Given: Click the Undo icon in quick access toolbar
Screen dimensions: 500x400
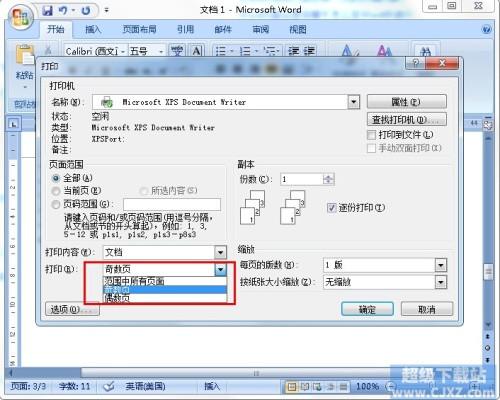Looking at the screenshot, I should [x=63, y=11].
